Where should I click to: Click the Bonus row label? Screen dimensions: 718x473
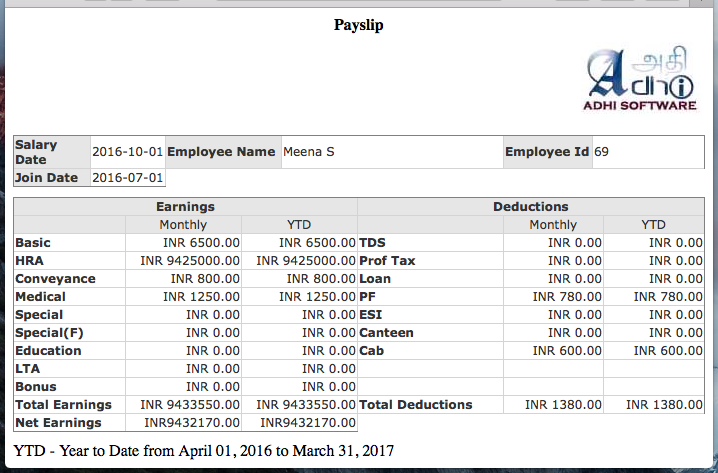(x=36, y=387)
